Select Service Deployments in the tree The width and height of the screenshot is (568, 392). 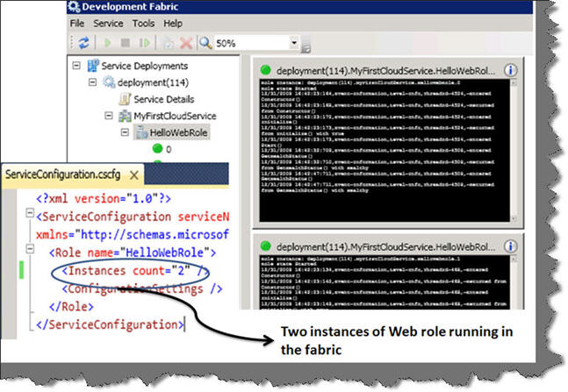pos(145,66)
